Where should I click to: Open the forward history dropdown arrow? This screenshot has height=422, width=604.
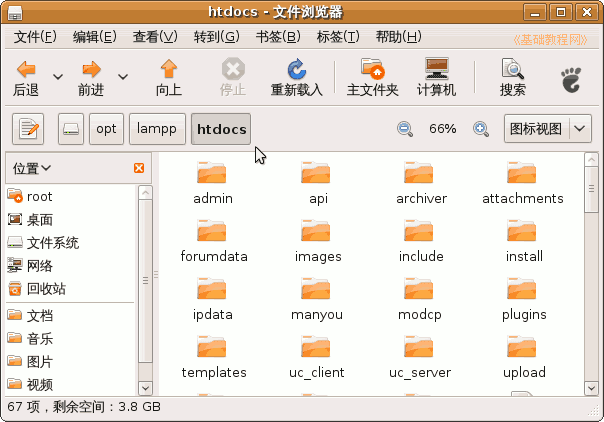(123, 77)
